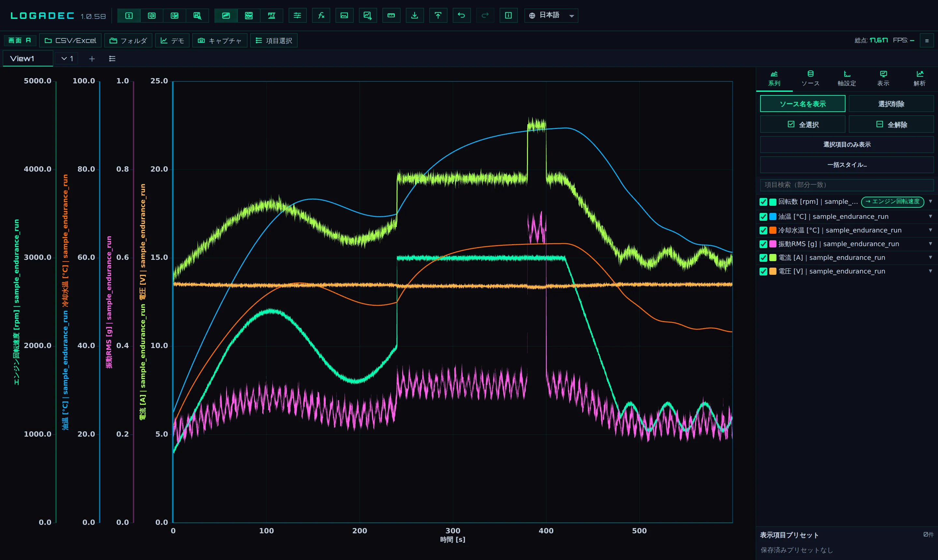This screenshot has height=560, width=938.
Task: Open the sliders settings icon
Action: point(297,16)
